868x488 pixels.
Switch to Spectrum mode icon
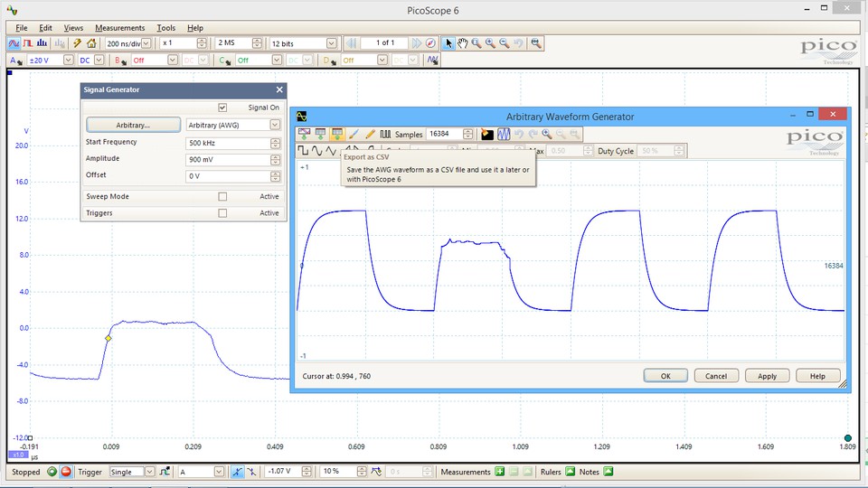click(42, 43)
